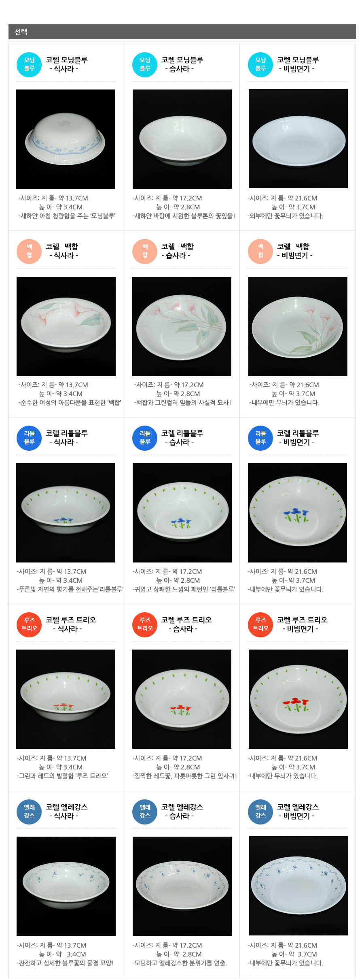Open the 엘레강스 비빔면기 bowl photo
This screenshot has height=980, width=364.
pos(298,886)
